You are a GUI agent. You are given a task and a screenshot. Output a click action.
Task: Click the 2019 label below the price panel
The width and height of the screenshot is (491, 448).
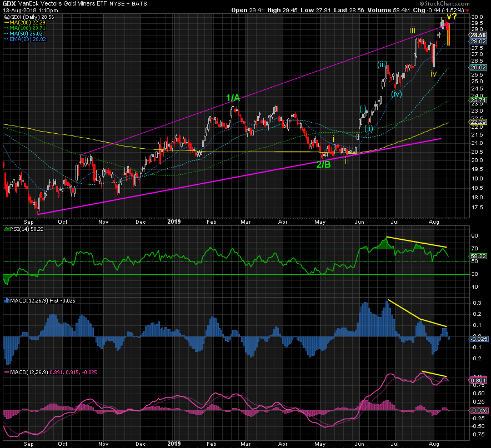point(174,222)
